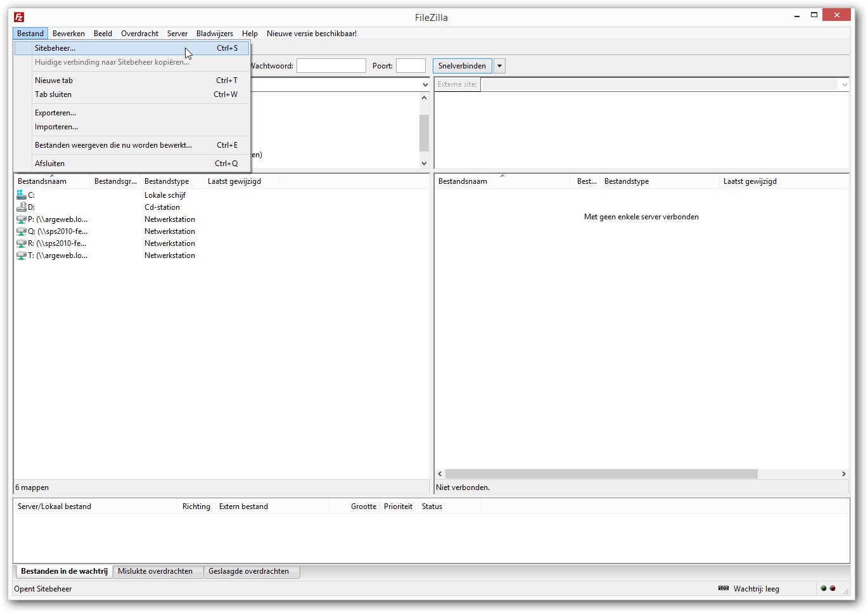868x613 pixels.
Task: Click the FileZilla logo icon in title bar
Action: [x=19, y=17]
